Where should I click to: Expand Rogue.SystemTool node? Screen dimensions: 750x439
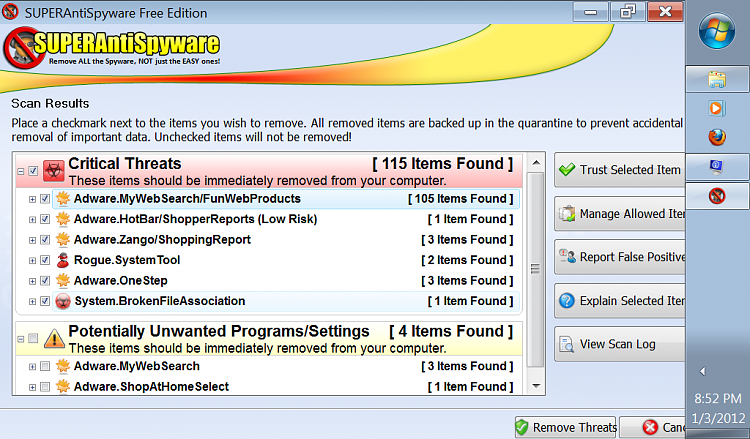pos(33,261)
